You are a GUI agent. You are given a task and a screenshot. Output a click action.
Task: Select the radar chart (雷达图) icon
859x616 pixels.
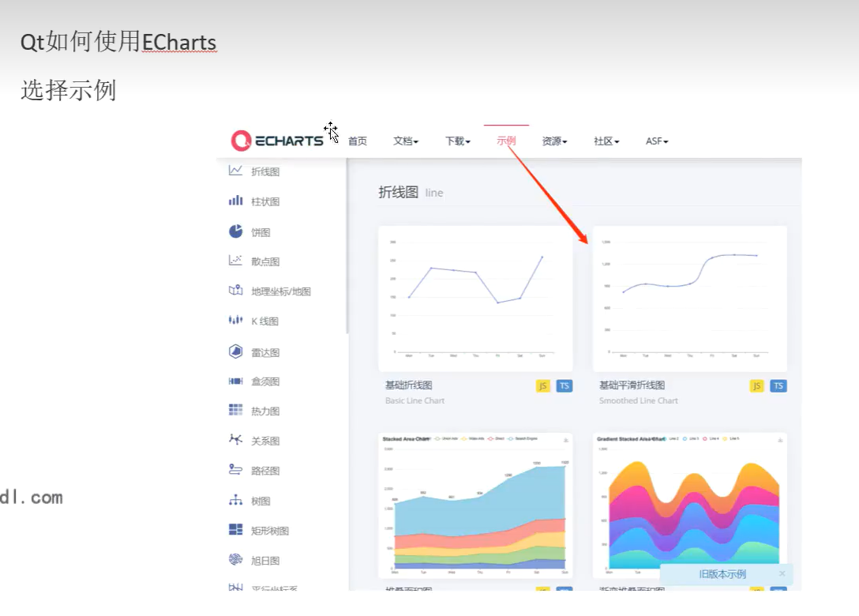click(235, 351)
